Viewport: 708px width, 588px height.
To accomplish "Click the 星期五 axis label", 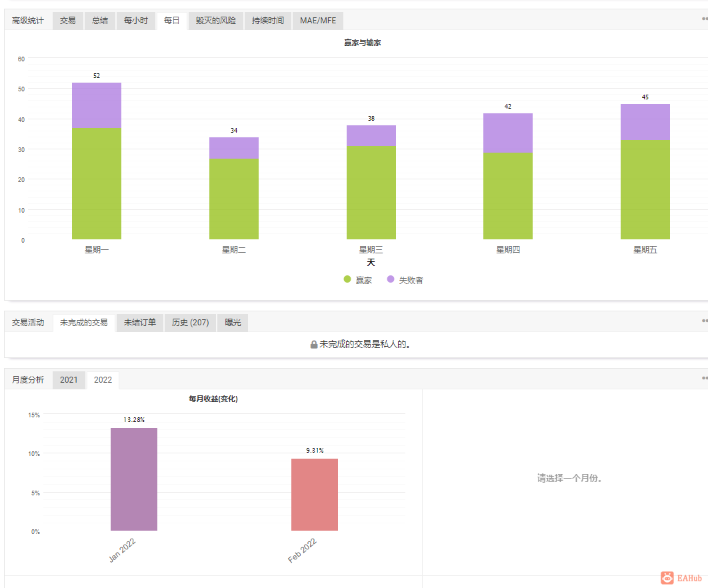I will point(645,250).
